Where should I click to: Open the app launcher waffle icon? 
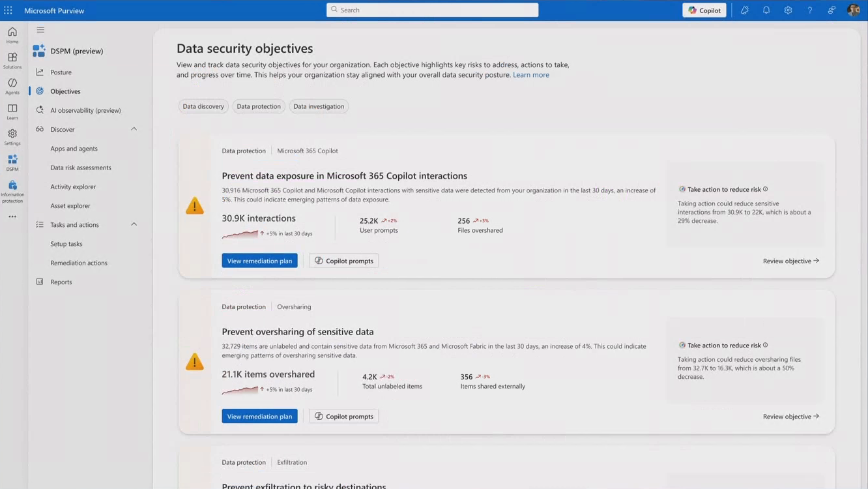(x=8, y=10)
